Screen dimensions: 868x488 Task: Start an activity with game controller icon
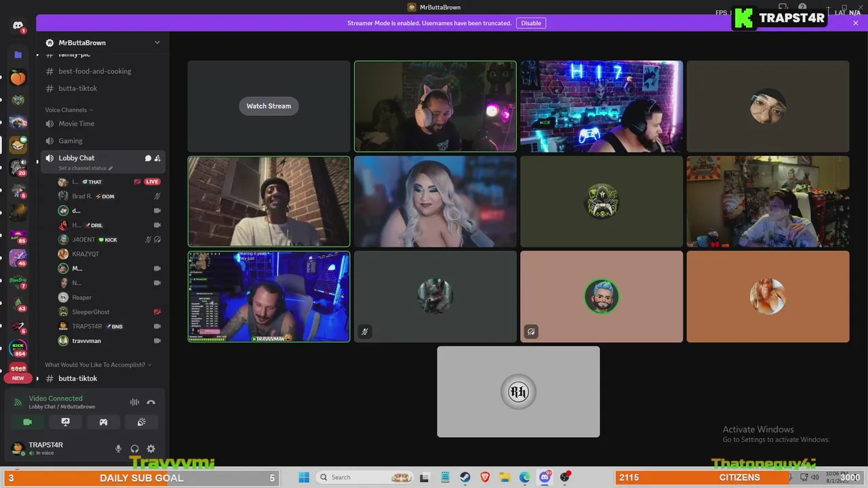[x=103, y=422]
